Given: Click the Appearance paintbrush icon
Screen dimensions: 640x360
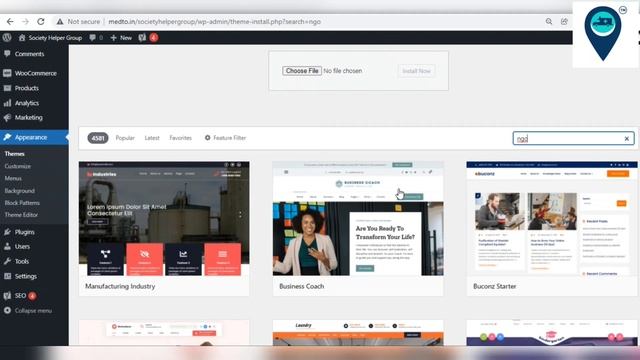Looking at the screenshot, I should (x=7, y=137).
